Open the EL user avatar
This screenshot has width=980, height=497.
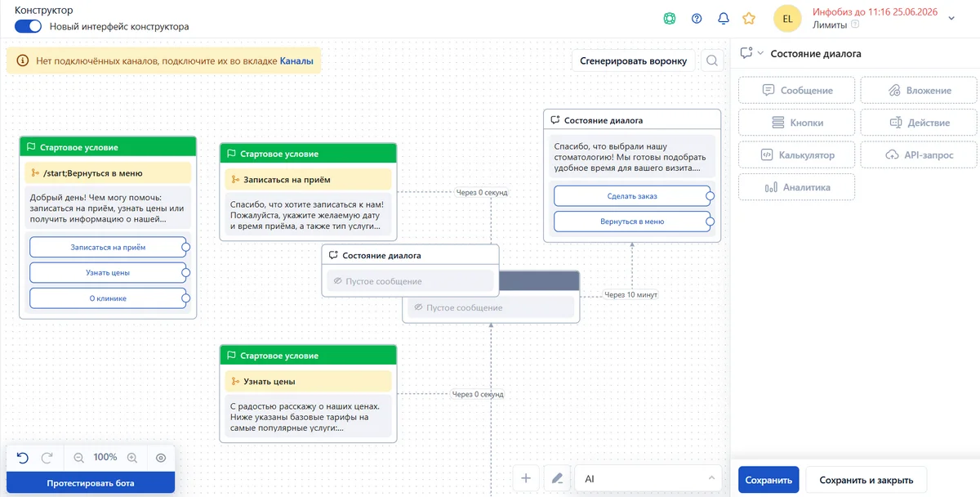(787, 18)
